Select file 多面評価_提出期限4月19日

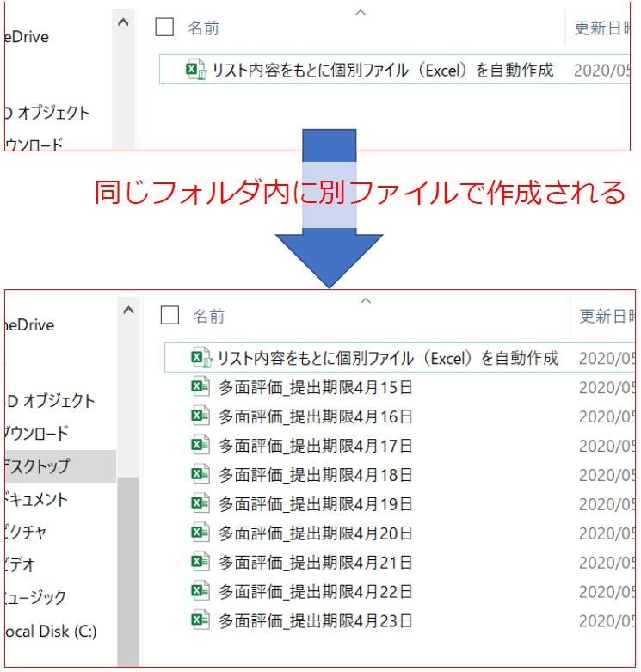click(x=316, y=504)
